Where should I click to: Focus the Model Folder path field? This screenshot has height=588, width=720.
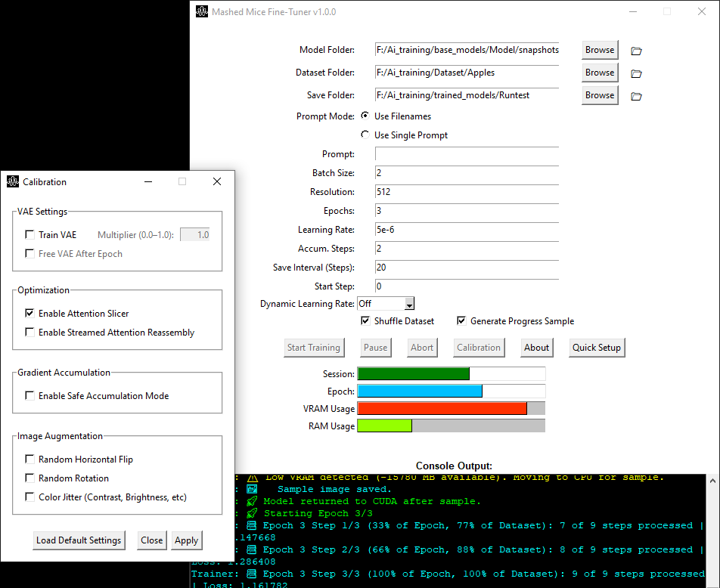(467, 50)
